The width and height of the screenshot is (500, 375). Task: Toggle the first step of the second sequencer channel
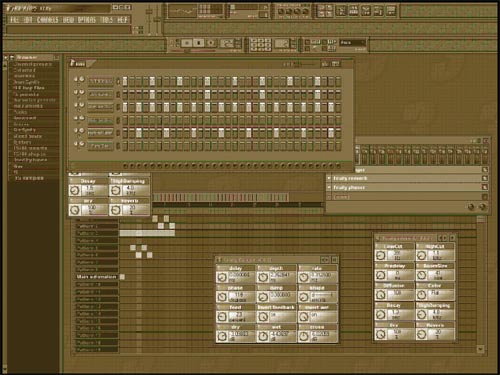pyautogui.click(x=125, y=94)
